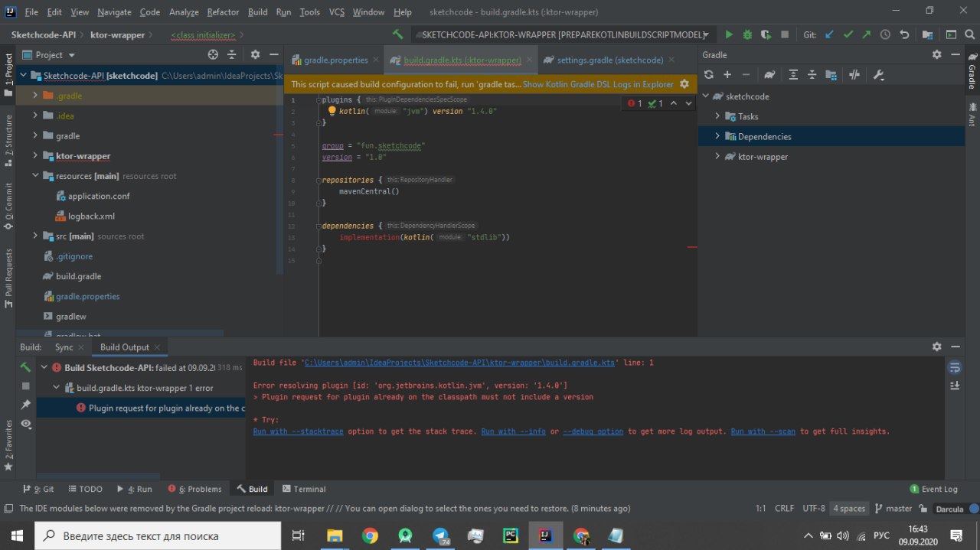Click Show Kotlin Gradle DSL Logs in Explorer link
Image resolution: width=980 pixels, height=550 pixels.
[x=598, y=84]
